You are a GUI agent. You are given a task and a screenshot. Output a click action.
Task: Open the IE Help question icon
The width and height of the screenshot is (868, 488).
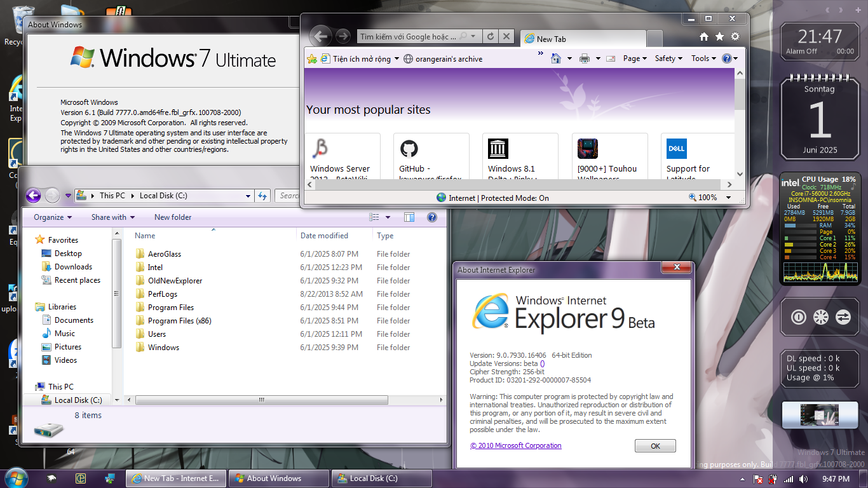[x=727, y=58]
